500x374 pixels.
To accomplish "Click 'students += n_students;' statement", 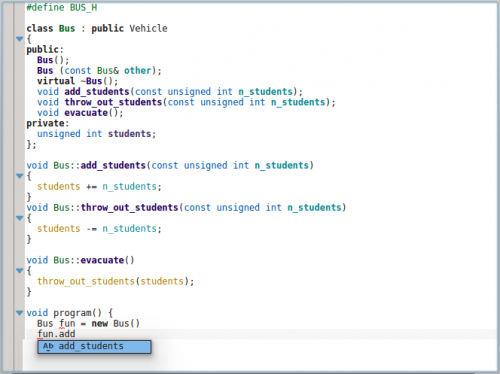I will [99, 186].
